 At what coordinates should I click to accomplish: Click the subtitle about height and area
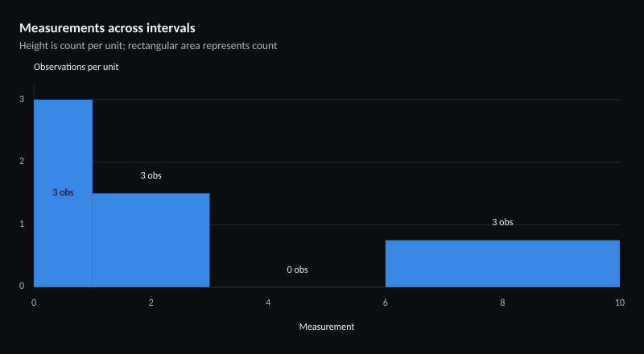coord(148,46)
